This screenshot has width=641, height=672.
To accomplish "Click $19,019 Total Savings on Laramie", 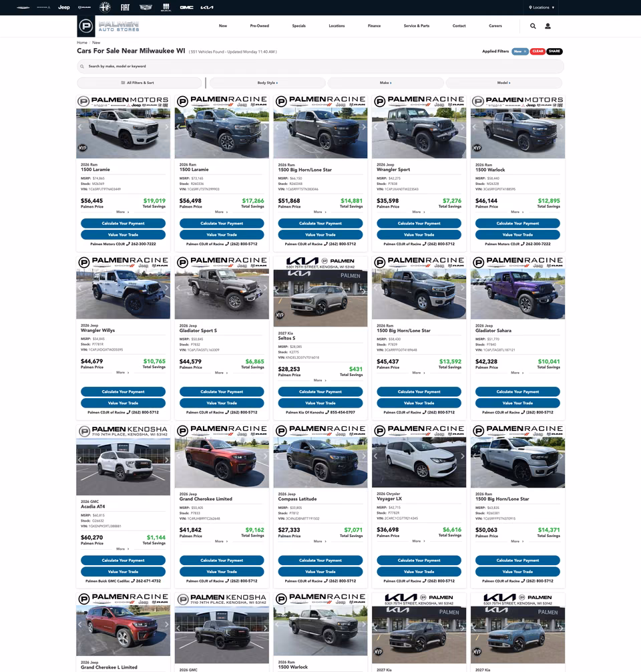I will [x=154, y=202].
